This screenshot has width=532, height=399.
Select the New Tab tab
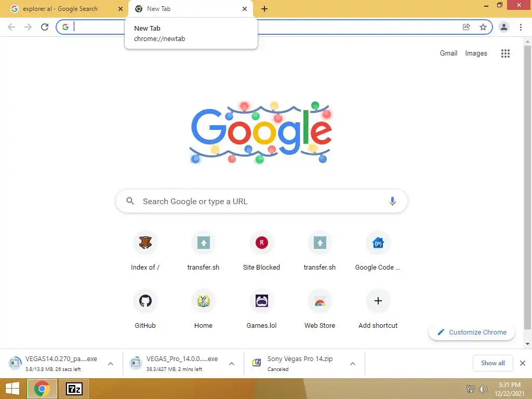(x=191, y=9)
